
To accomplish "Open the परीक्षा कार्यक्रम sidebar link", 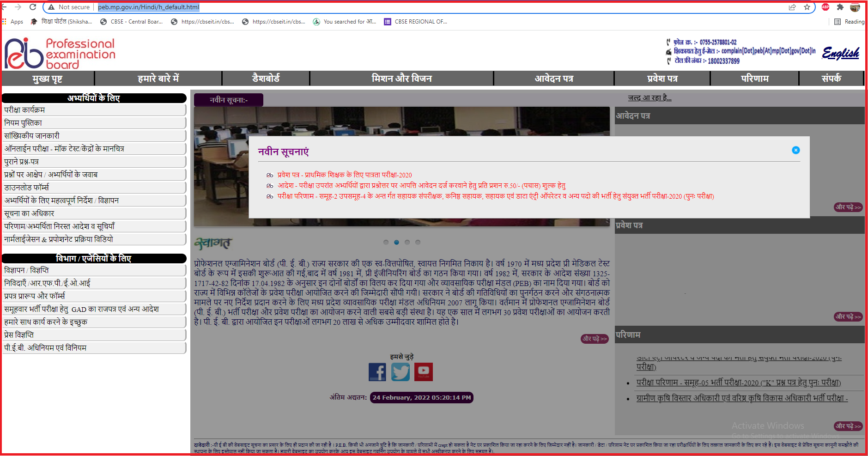I will pyautogui.click(x=25, y=110).
